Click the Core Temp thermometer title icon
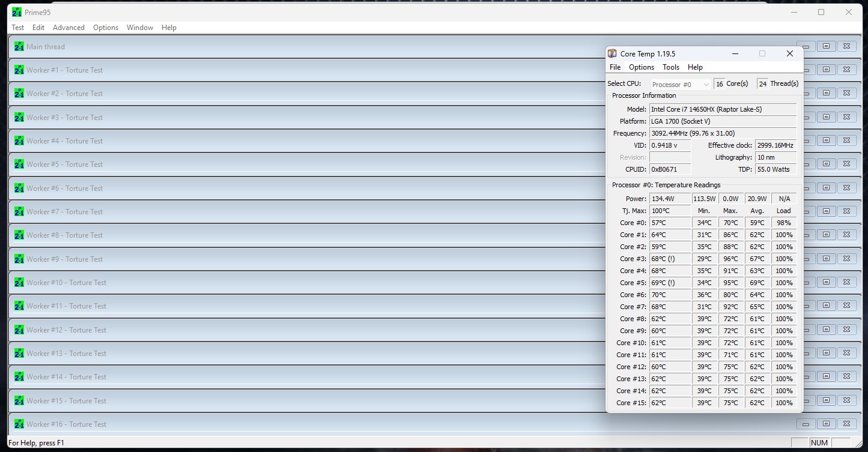 pos(612,53)
